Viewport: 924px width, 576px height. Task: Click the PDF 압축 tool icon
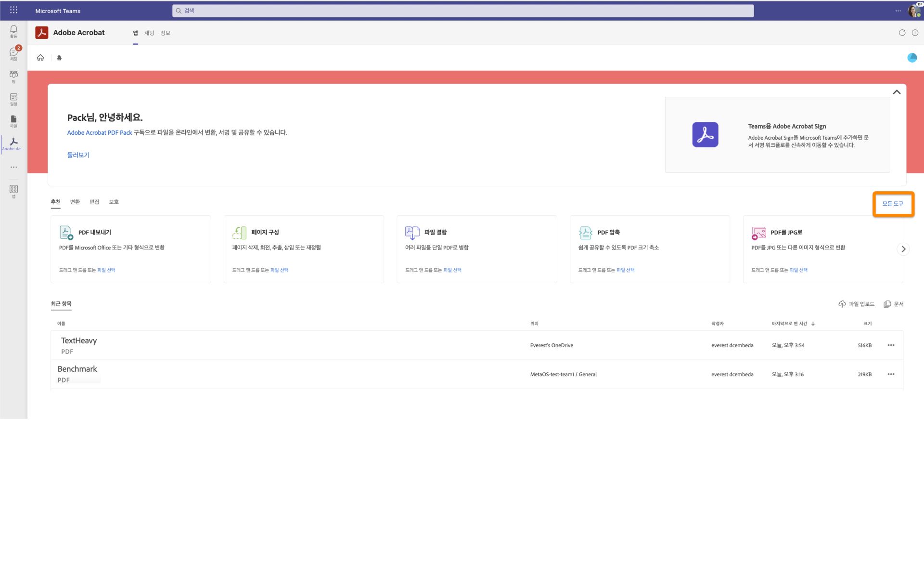tap(585, 233)
